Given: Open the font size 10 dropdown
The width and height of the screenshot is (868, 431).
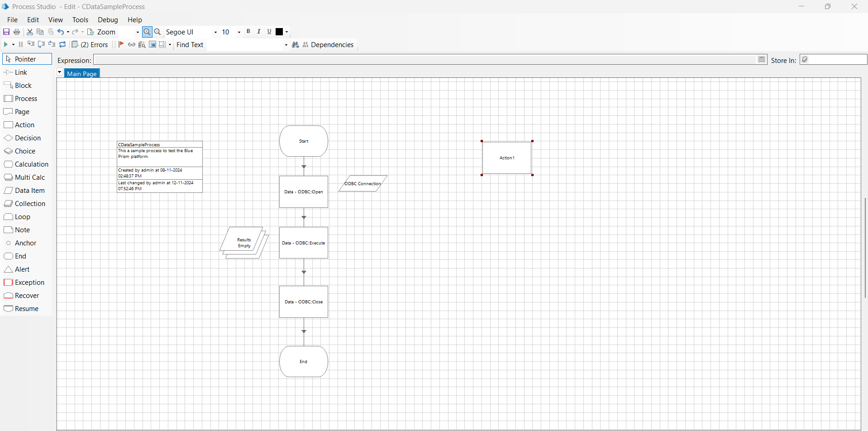Looking at the screenshot, I should point(239,32).
